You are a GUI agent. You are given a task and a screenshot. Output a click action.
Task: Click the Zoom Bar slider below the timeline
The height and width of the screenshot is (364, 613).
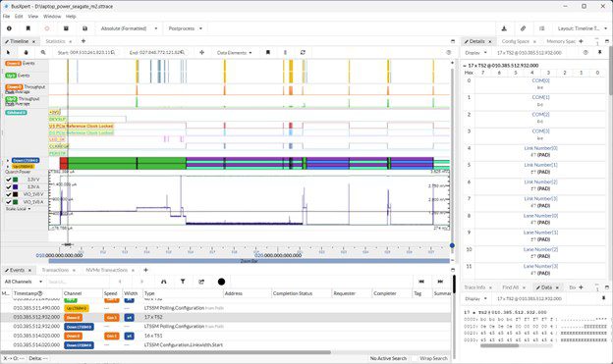(250, 261)
